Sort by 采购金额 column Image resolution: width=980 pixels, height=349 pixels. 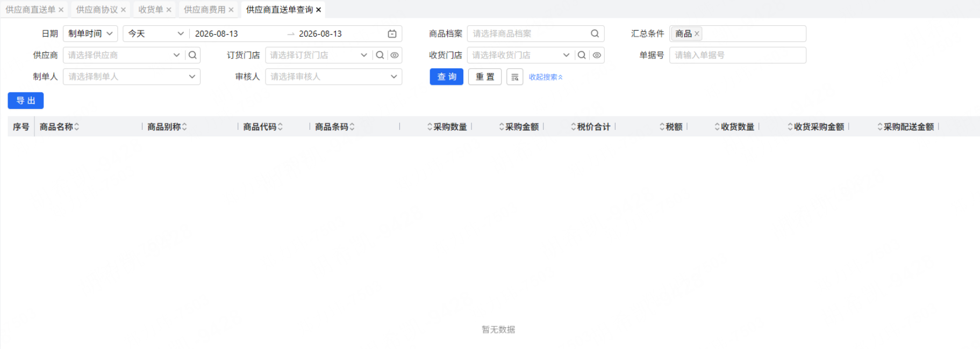(502, 127)
